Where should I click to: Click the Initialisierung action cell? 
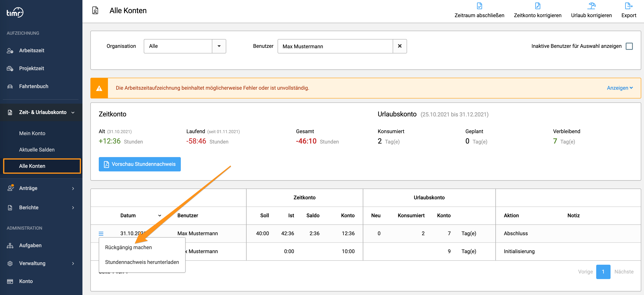pyautogui.click(x=519, y=252)
